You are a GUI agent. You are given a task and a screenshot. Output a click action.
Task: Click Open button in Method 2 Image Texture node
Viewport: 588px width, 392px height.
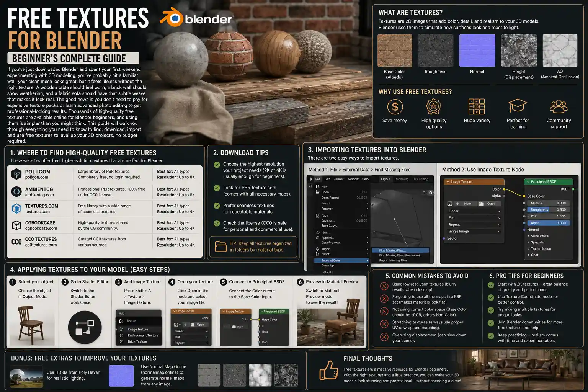(x=489, y=204)
